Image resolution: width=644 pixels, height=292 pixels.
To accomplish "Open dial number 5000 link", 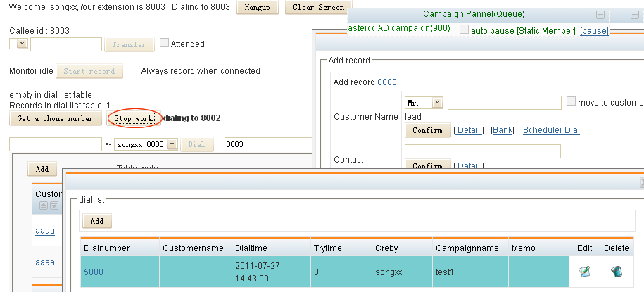I will point(94,271).
